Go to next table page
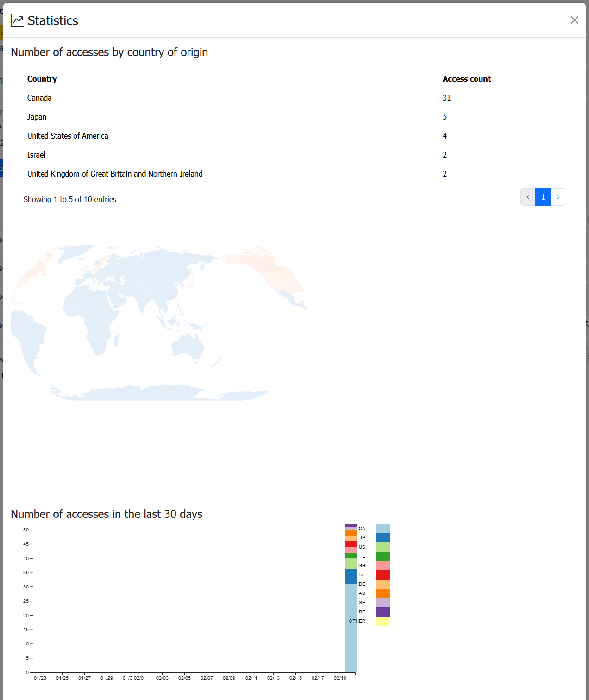 point(558,197)
